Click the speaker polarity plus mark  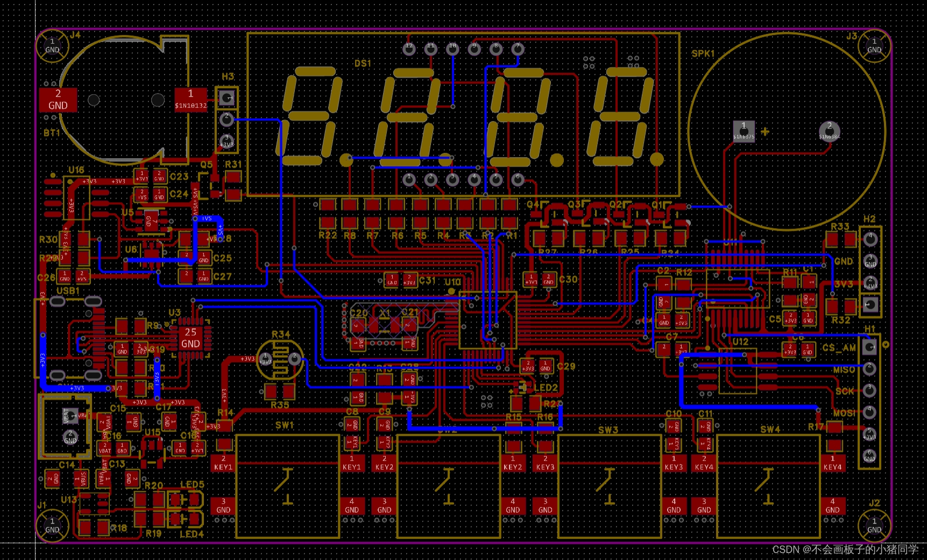point(765,131)
